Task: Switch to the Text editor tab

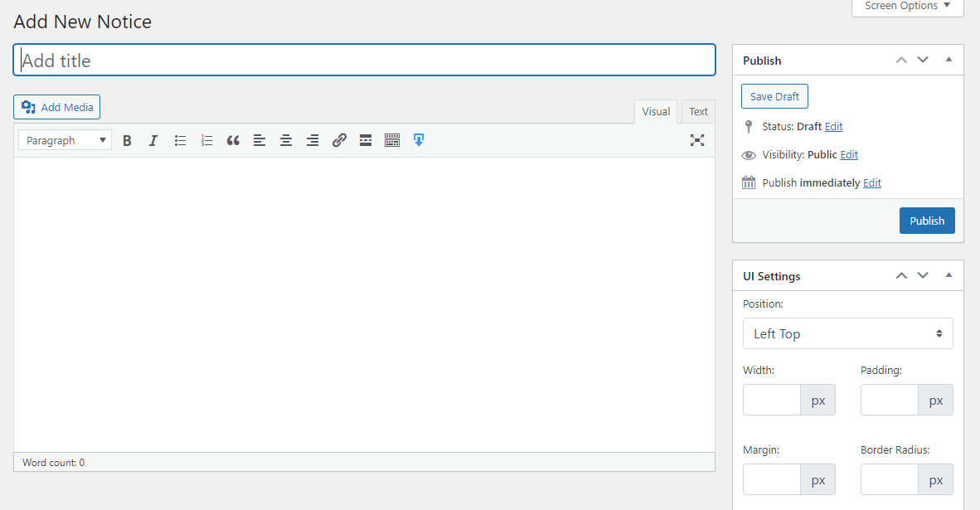Action: pos(697,110)
